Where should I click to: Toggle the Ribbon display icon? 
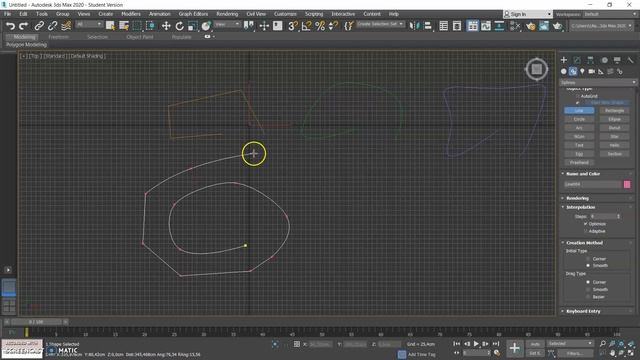[472, 26]
